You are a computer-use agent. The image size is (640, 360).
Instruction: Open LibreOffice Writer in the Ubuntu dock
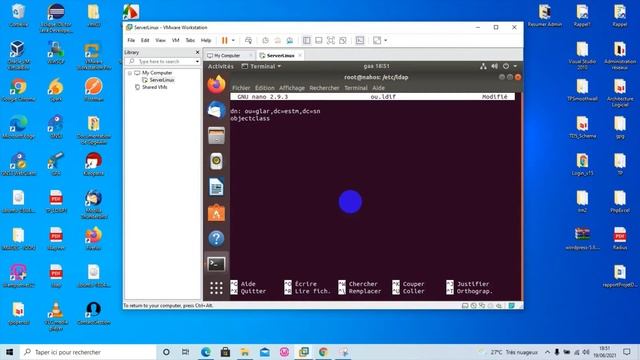click(x=216, y=187)
